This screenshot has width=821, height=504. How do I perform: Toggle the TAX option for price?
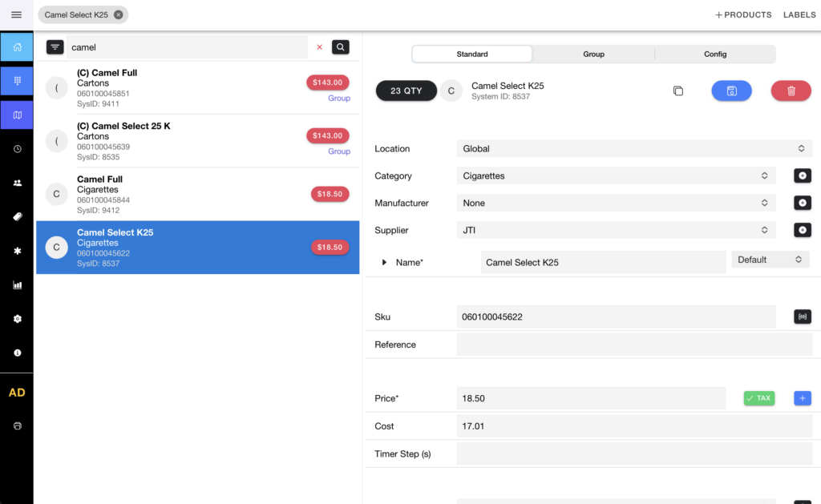click(x=759, y=398)
